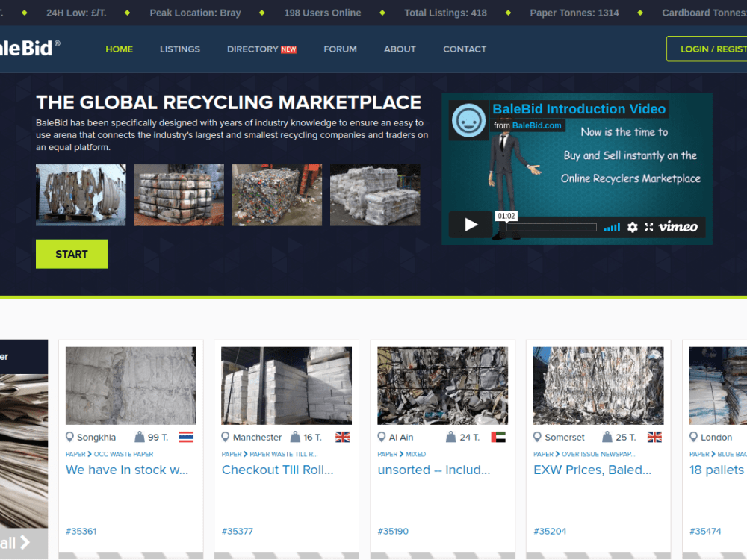This screenshot has width=747, height=560.
Task: Click the '198 Users Online' ticker item
Action: [323, 13]
